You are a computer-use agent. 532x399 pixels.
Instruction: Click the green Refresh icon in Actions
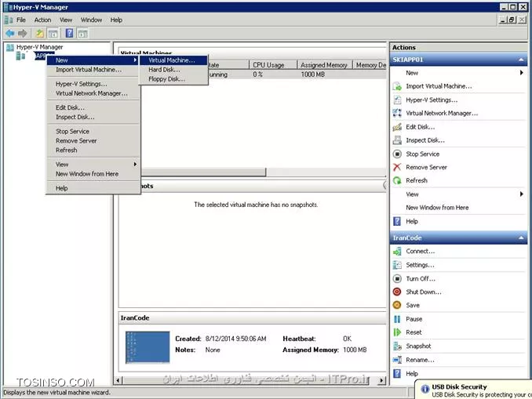397,180
